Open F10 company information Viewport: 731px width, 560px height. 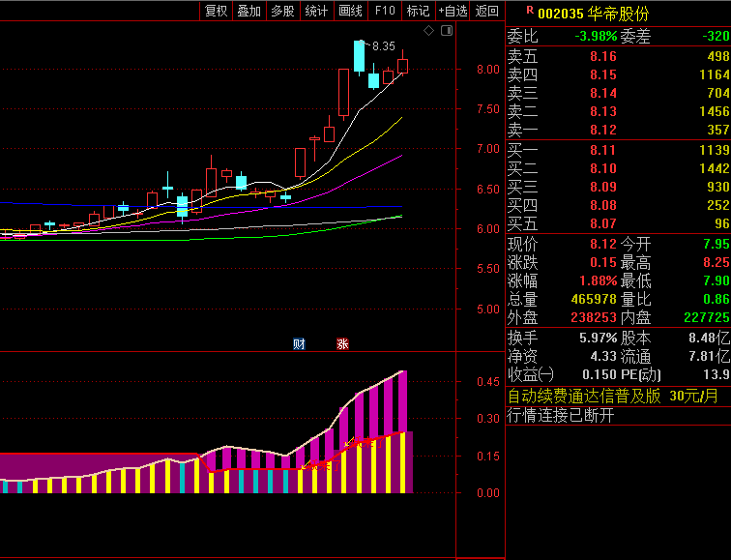385,11
